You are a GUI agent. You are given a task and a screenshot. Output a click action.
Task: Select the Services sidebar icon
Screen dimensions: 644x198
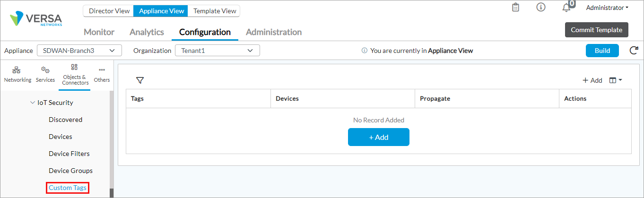pos(45,75)
